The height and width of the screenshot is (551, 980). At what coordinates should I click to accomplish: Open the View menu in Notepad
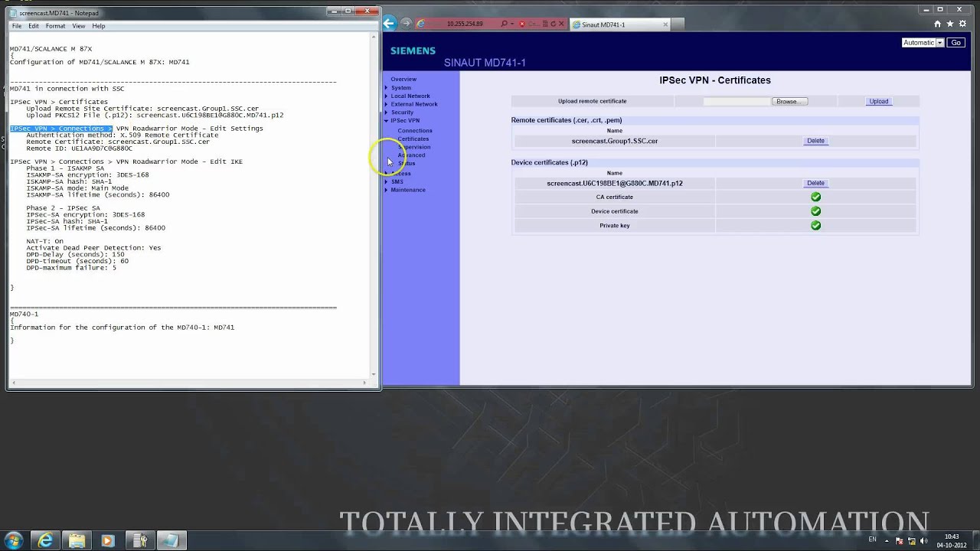[79, 26]
